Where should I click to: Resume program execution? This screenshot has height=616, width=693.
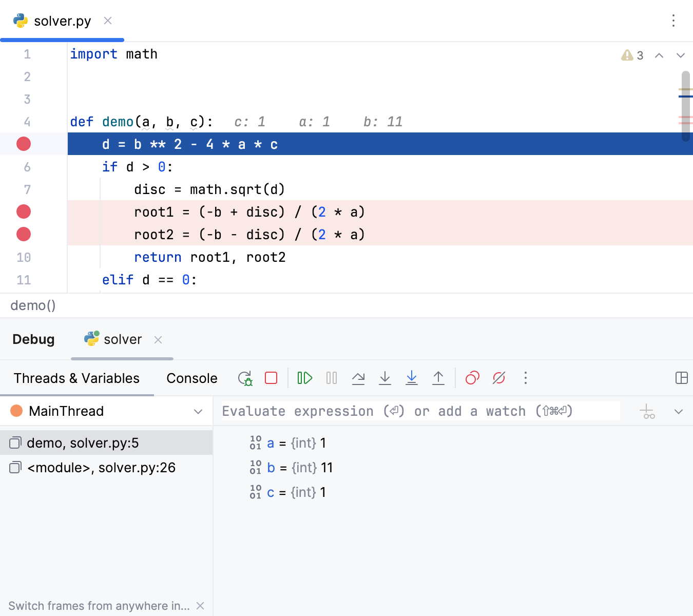click(304, 378)
